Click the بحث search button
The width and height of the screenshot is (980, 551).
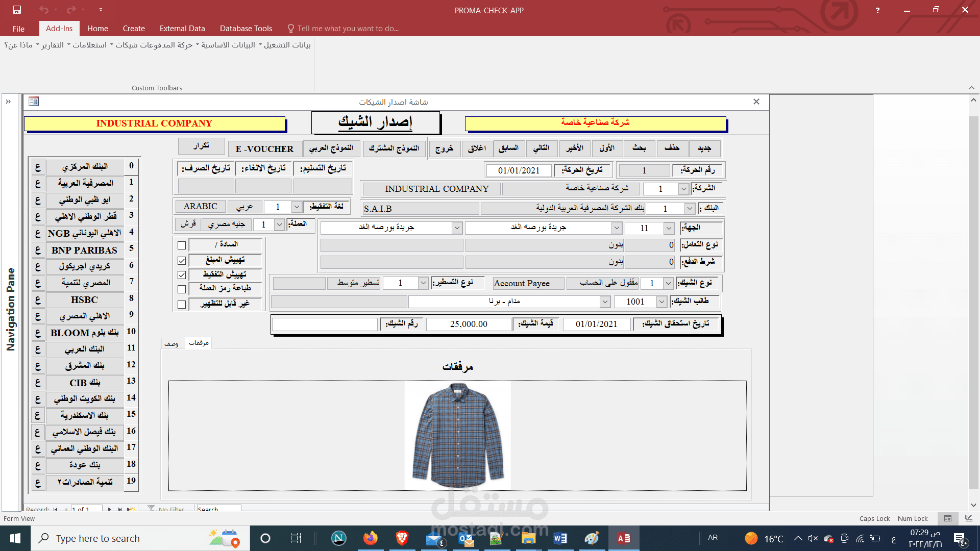pyautogui.click(x=639, y=148)
